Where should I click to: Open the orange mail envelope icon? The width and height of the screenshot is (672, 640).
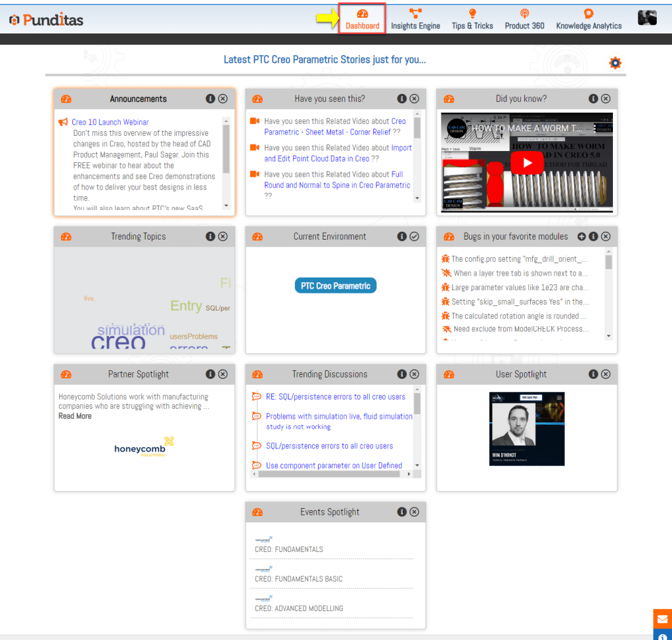662,618
